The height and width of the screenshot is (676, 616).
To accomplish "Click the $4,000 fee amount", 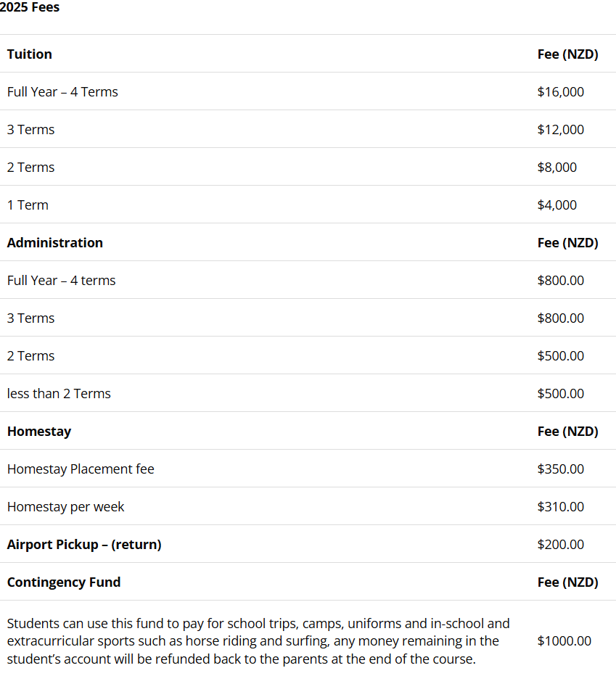I will (557, 205).
